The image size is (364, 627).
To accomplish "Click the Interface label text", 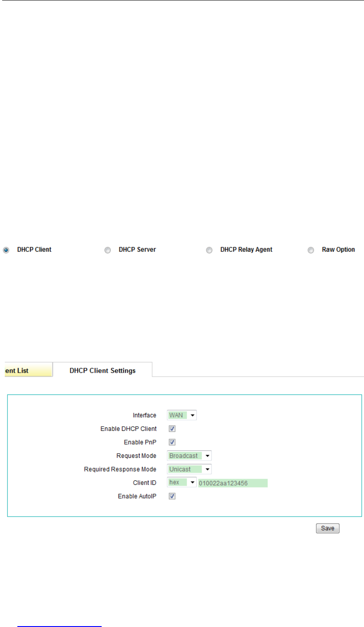I will pos(145,415).
